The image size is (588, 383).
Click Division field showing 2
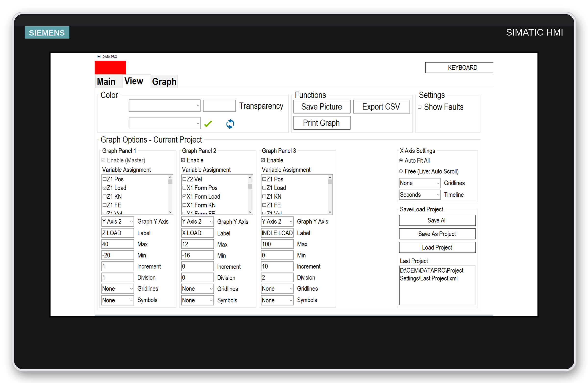click(x=277, y=278)
